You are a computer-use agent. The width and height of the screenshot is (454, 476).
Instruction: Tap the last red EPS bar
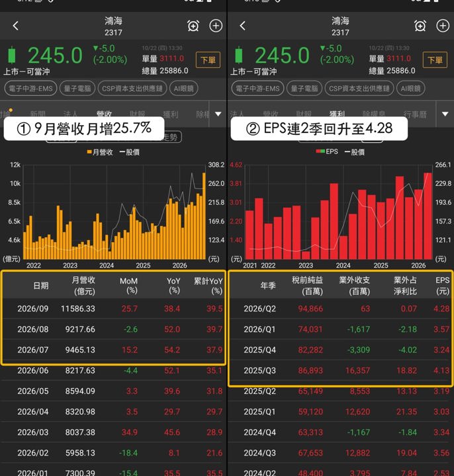click(x=428, y=216)
